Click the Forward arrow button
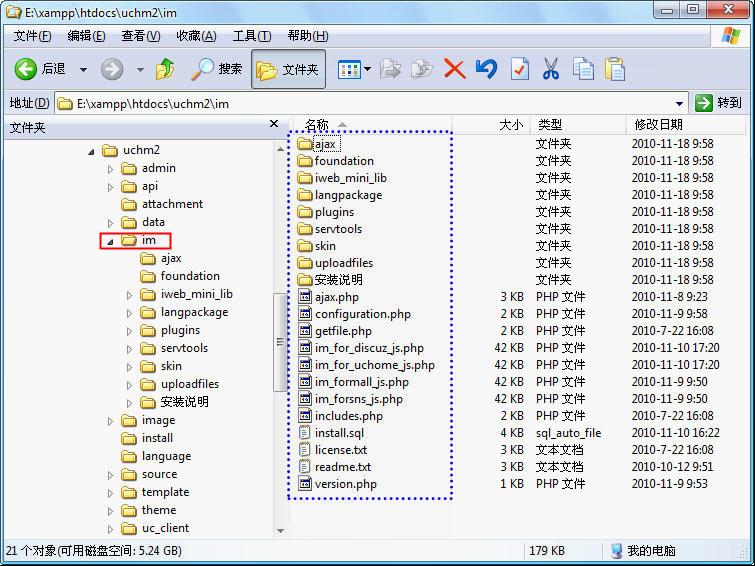This screenshot has width=755, height=566. pos(112,69)
